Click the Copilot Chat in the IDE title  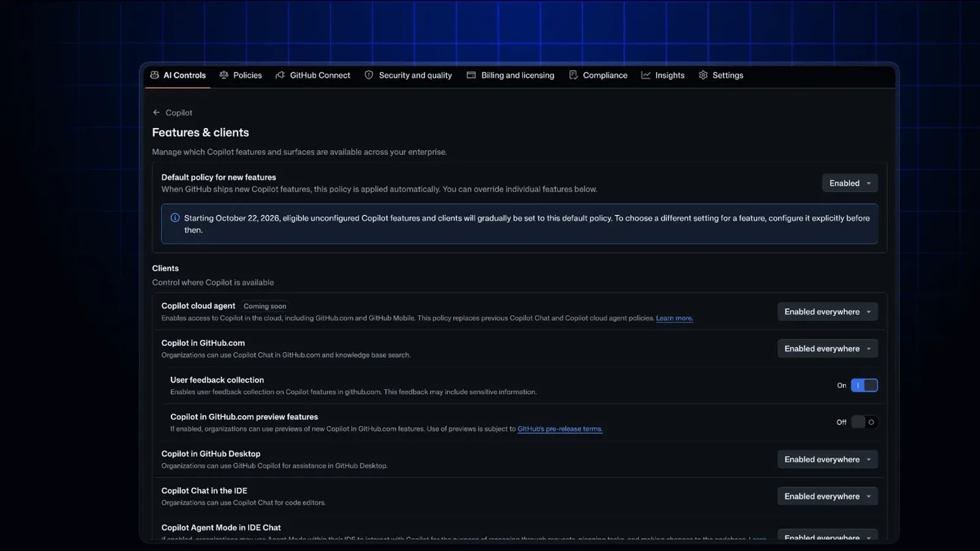[204, 491]
